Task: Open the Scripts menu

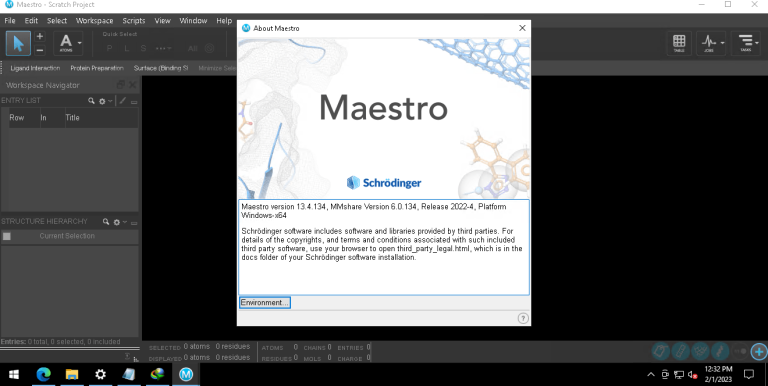Action: [134, 21]
